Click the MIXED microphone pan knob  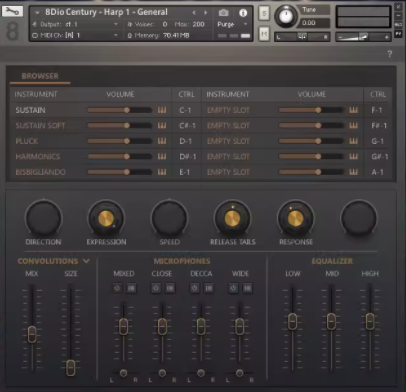coord(123,373)
